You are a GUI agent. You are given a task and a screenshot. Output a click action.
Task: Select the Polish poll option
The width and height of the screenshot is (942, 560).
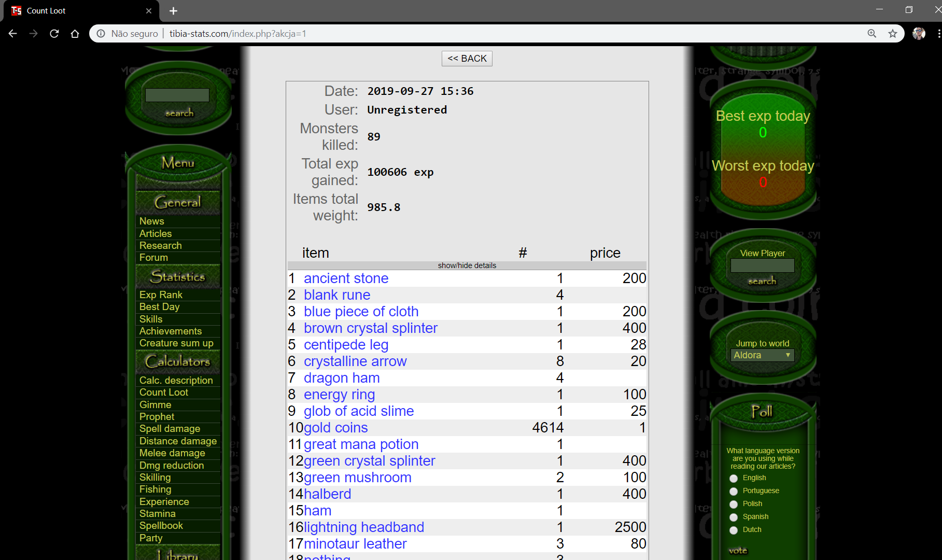734,504
